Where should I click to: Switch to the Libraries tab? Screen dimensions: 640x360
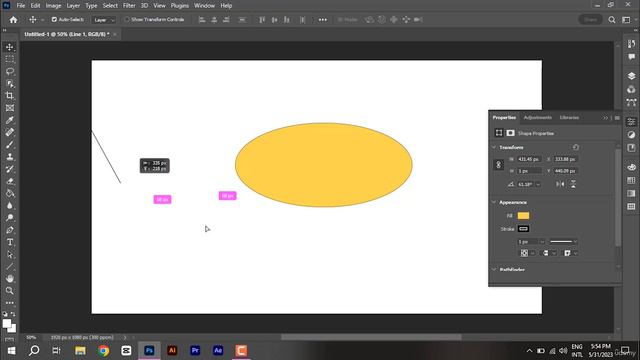[x=569, y=118]
